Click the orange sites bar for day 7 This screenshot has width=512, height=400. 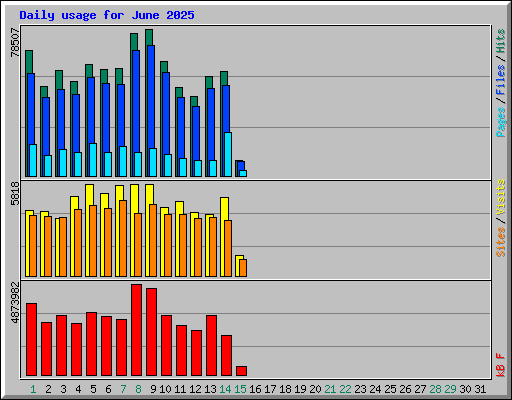123,238
